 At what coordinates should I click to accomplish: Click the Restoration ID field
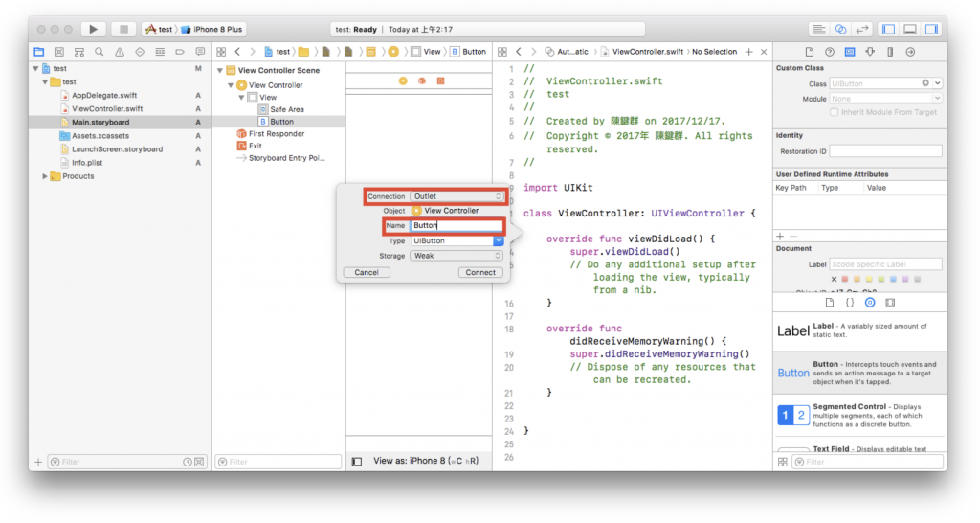tap(885, 151)
